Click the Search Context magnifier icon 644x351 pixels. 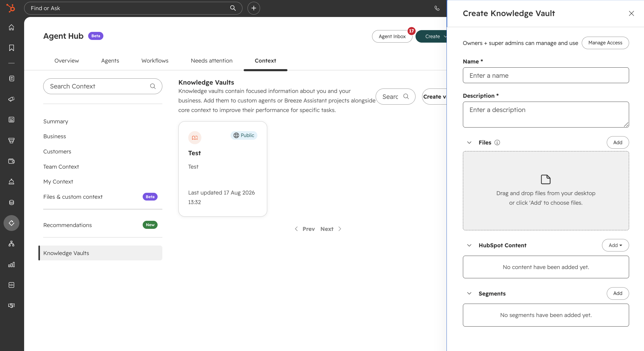tap(153, 86)
